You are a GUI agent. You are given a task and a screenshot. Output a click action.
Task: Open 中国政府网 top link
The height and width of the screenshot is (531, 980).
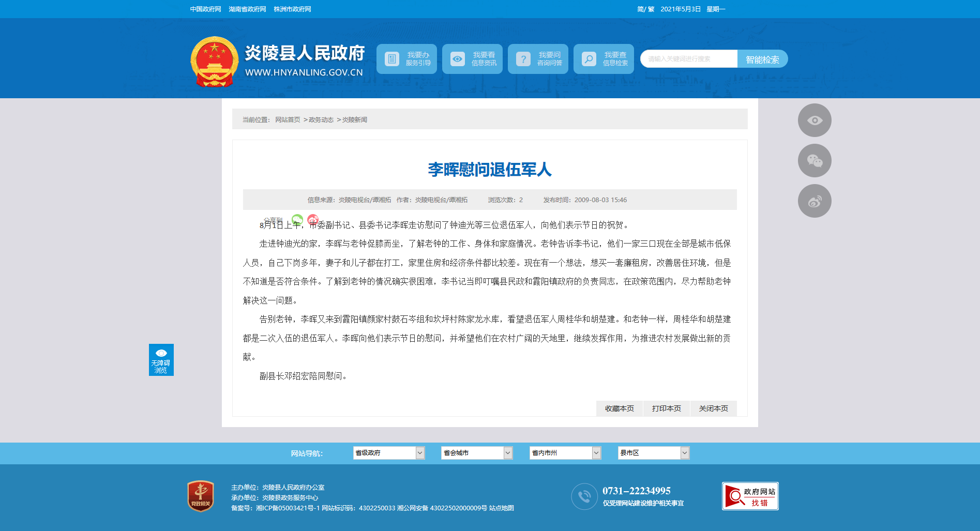click(205, 9)
